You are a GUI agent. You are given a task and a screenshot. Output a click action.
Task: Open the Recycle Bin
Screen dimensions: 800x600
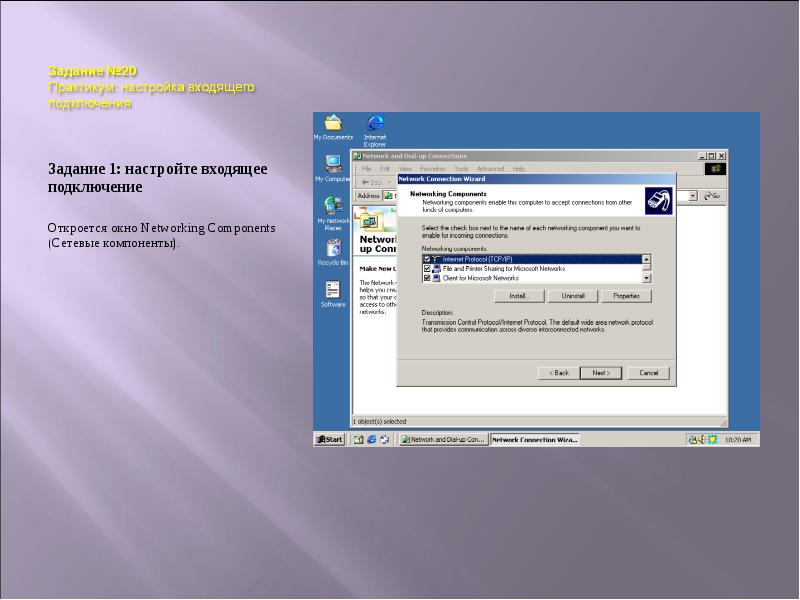tap(333, 248)
